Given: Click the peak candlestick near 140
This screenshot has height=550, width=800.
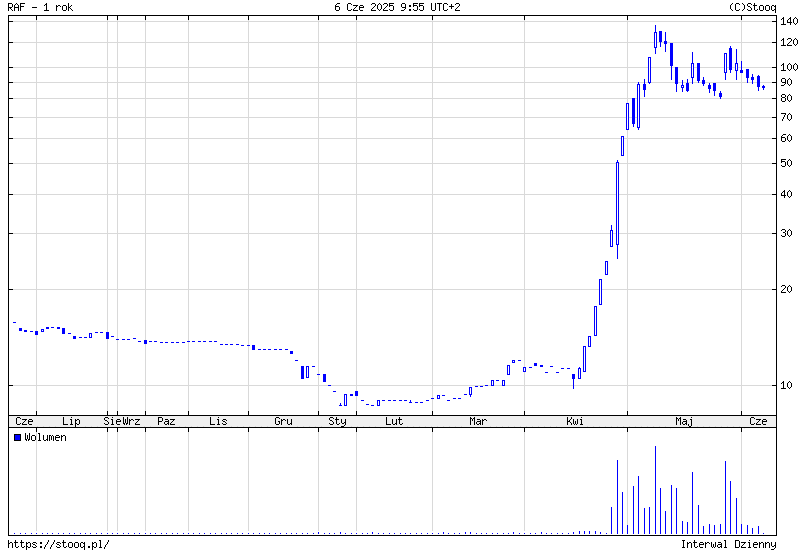Looking at the screenshot, I should pos(656,39).
